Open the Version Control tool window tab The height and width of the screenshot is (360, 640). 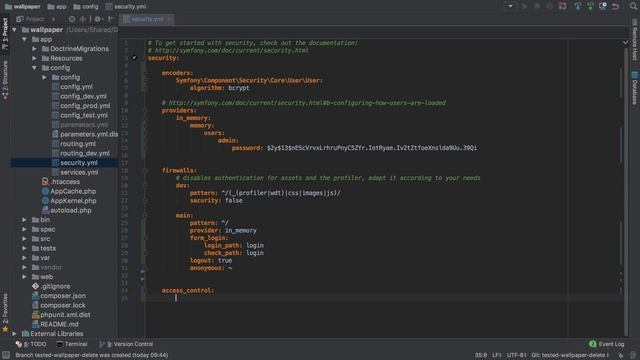126,344
